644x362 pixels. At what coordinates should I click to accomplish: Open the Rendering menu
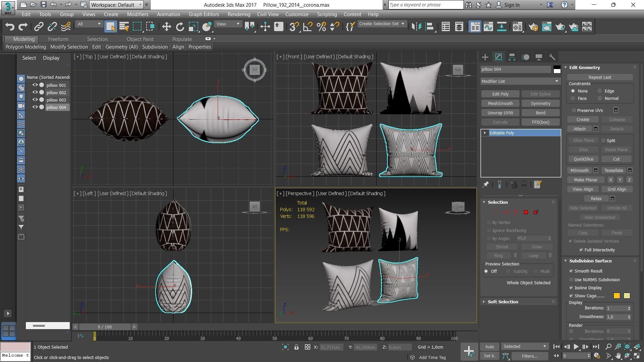click(239, 14)
